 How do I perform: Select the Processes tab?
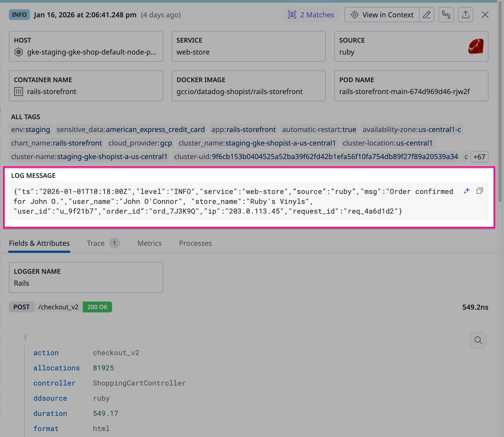(195, 243)
